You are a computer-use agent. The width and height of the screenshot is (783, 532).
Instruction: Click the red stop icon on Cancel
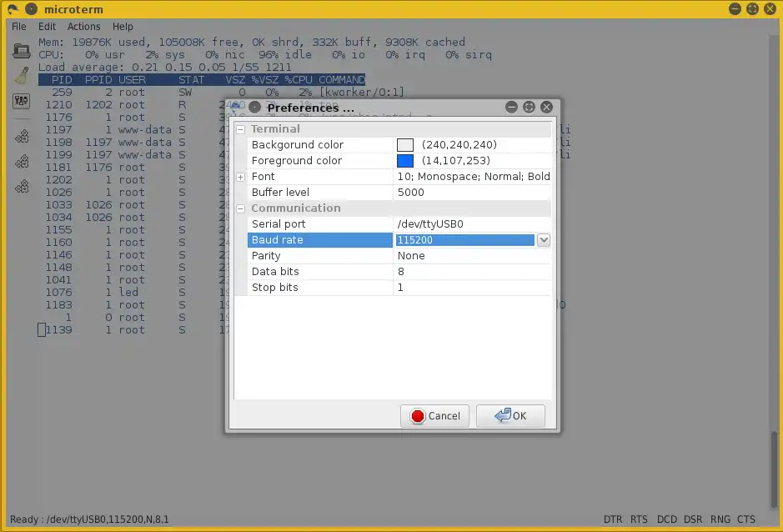click(418, 416)
